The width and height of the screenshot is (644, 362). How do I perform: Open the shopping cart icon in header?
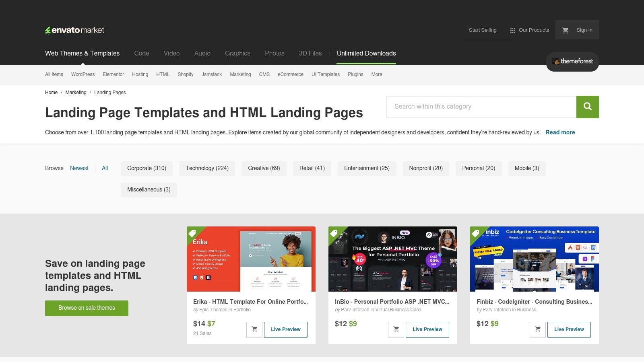click(565, 30)
